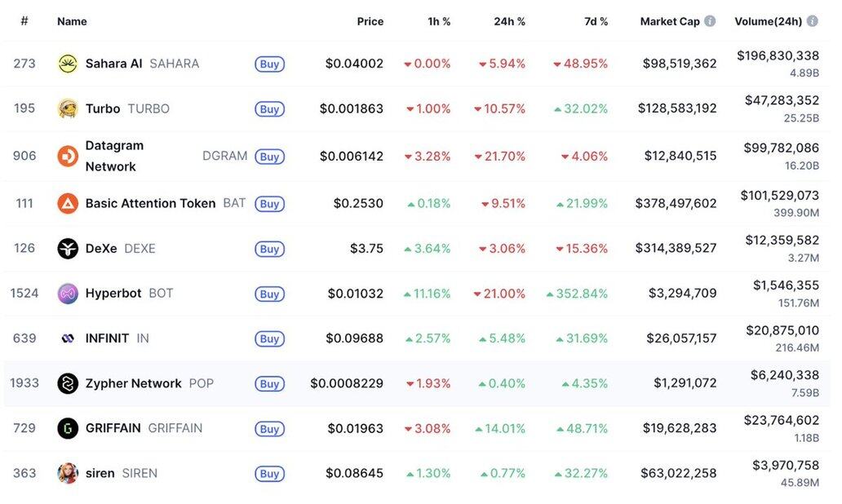Click the Basic Attention Token logo
Viewport: 842px width, 504px height.
[x=68, y=203]
